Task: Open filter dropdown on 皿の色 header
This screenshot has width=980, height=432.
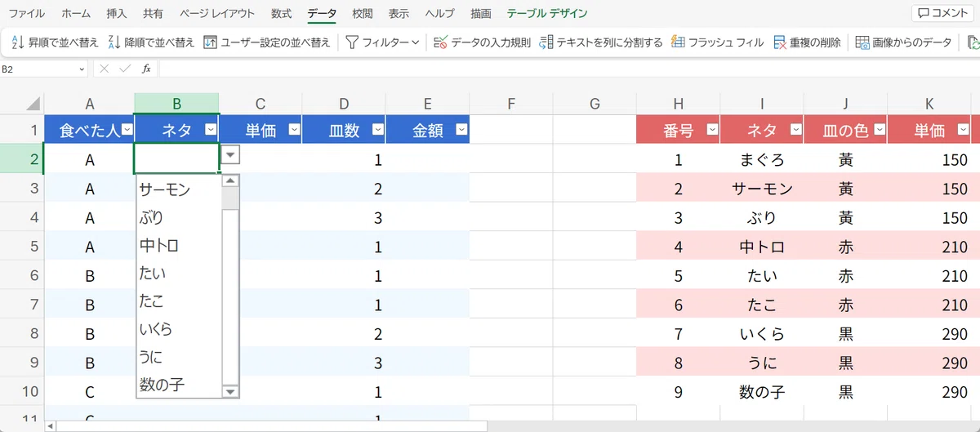Action: point(880,130)
